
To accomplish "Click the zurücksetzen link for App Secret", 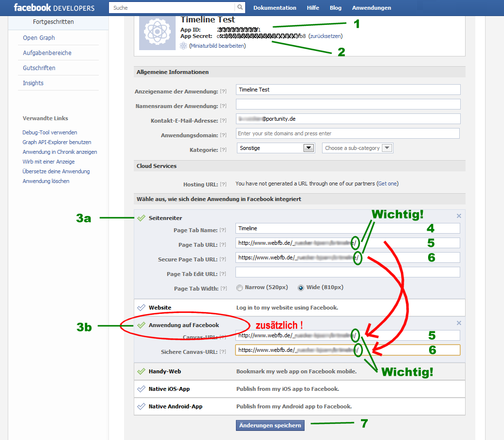I will [x=325, y=36].
